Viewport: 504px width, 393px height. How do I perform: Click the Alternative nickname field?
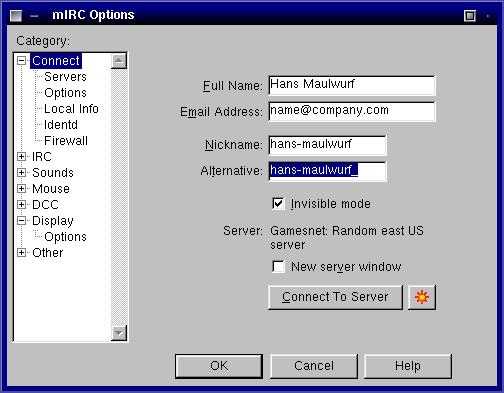327,171
